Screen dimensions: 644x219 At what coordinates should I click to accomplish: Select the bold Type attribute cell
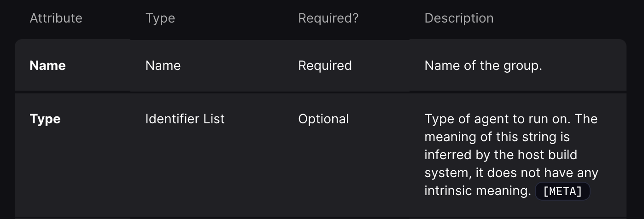[x=45, y=119]
